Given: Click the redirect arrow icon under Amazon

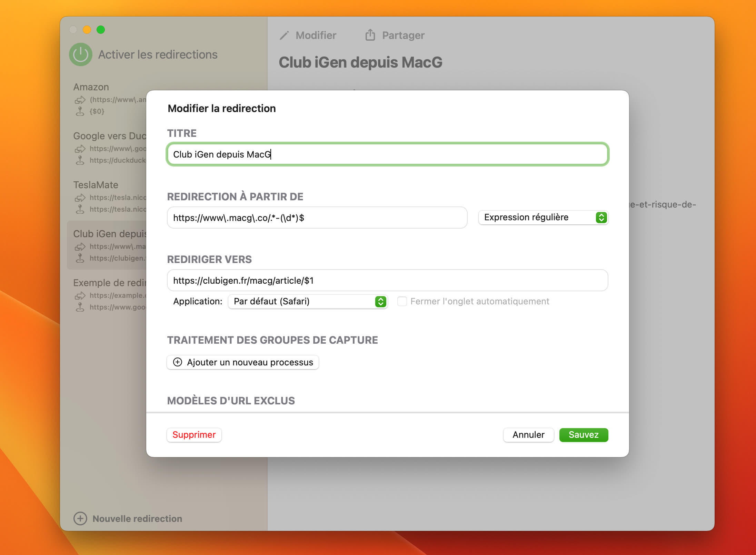Looking at the screenshot, I should point(80,100).
